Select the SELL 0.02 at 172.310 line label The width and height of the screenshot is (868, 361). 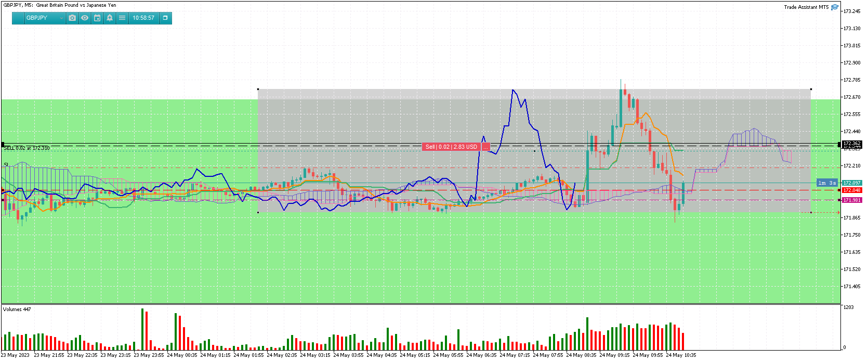(27, 148)
